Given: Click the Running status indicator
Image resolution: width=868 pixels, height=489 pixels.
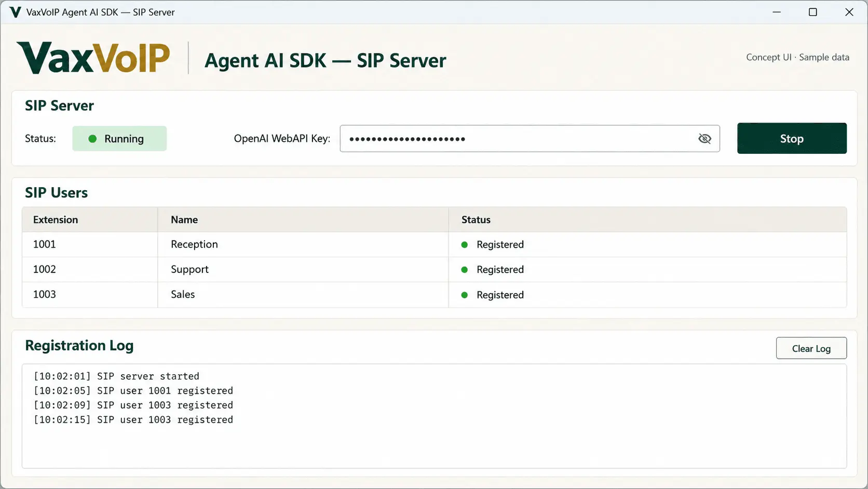Looking at the screenshot, I should 119,139.
